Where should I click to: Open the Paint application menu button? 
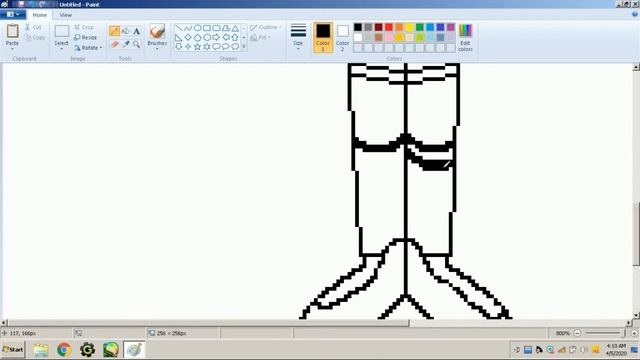coord(13,14)
